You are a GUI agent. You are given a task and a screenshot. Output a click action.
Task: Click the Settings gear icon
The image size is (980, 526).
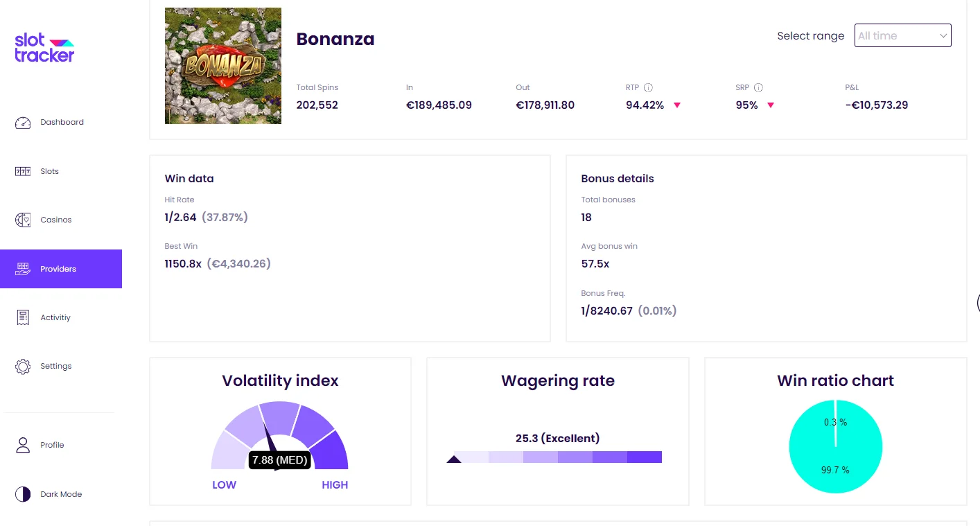[23, 366]
